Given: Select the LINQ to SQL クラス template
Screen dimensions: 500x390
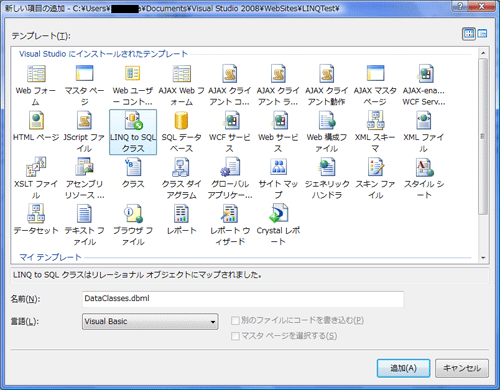Looking at the screenshot, I should pos(133,132).
